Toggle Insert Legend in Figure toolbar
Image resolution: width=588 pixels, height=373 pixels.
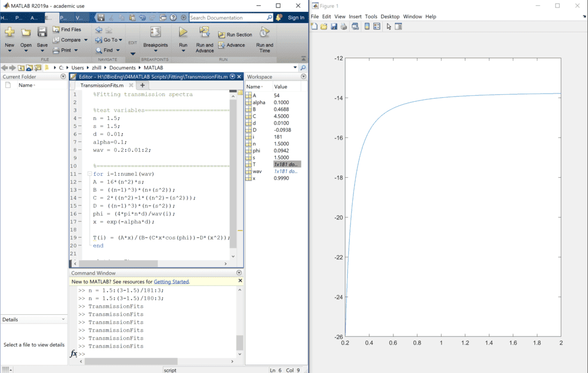[x=377, y=26]
